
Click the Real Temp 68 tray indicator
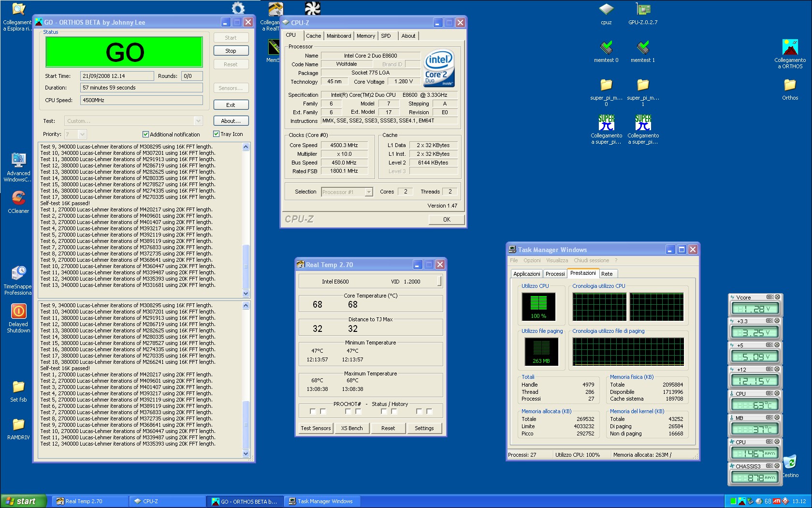(x=768, y=501)
